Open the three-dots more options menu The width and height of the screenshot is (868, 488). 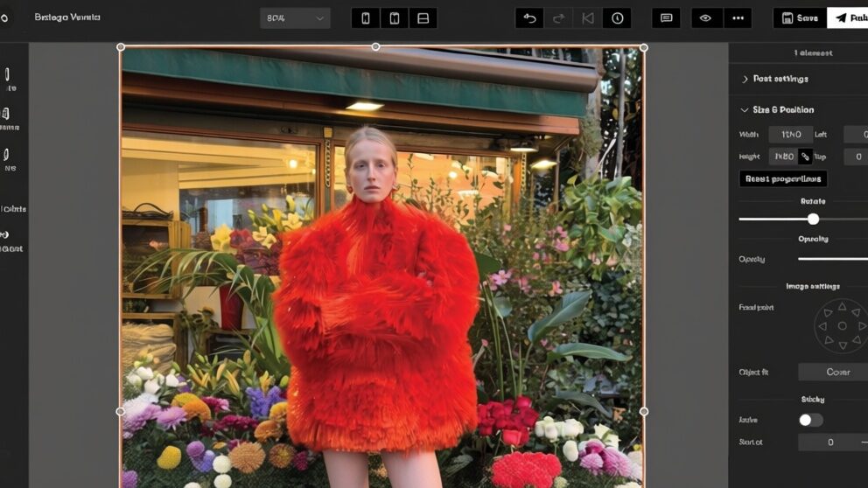coord(737,18)
